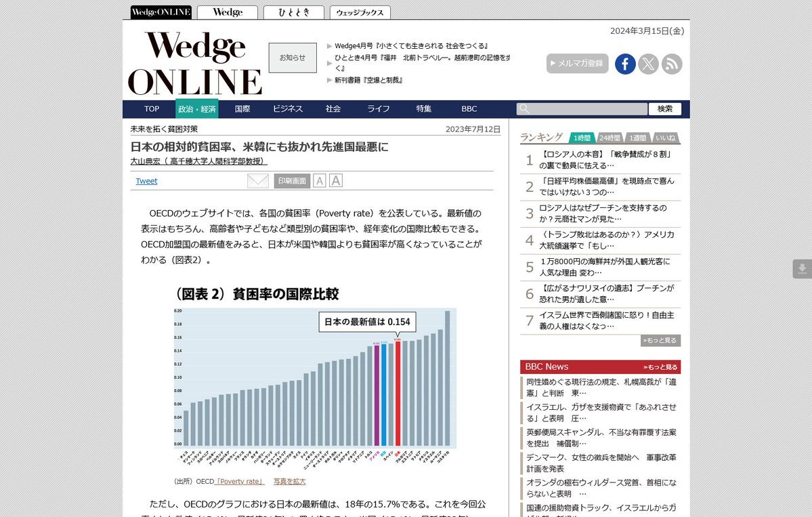Open the 社会 navigation item
This screenshot has height=517, width=812.
[x=333, y=109]
